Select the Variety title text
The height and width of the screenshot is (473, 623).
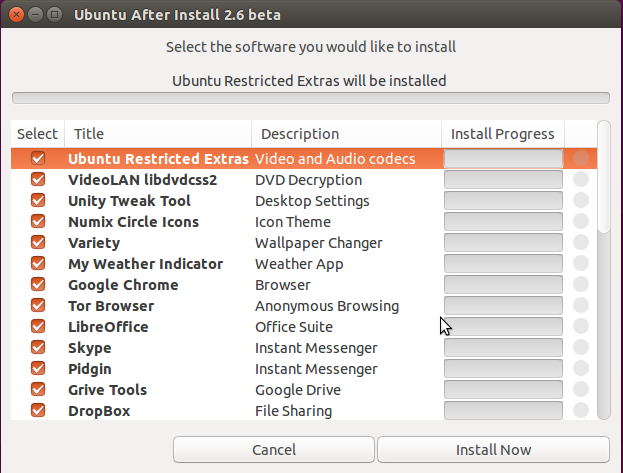tap(94, 243)
